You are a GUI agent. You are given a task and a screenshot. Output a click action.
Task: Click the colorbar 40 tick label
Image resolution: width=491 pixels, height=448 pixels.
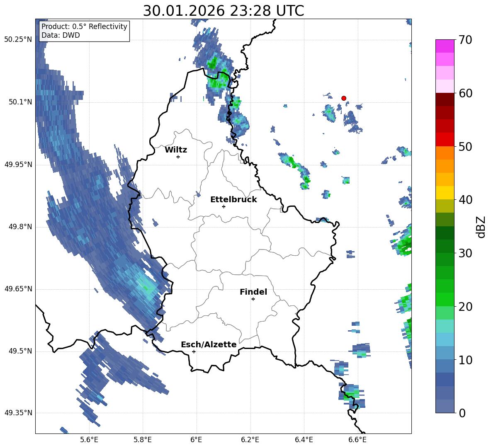[465, 200]
